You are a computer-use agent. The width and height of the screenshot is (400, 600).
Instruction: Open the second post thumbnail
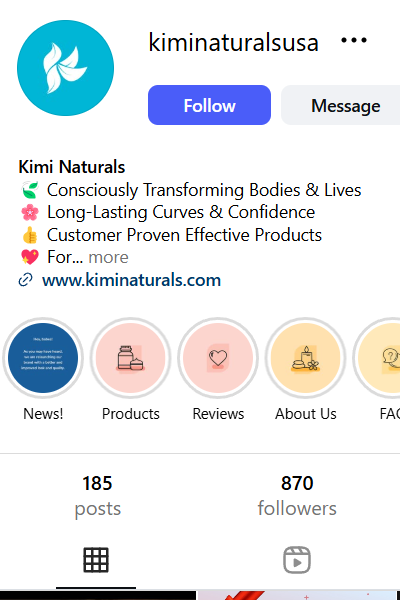299,595
